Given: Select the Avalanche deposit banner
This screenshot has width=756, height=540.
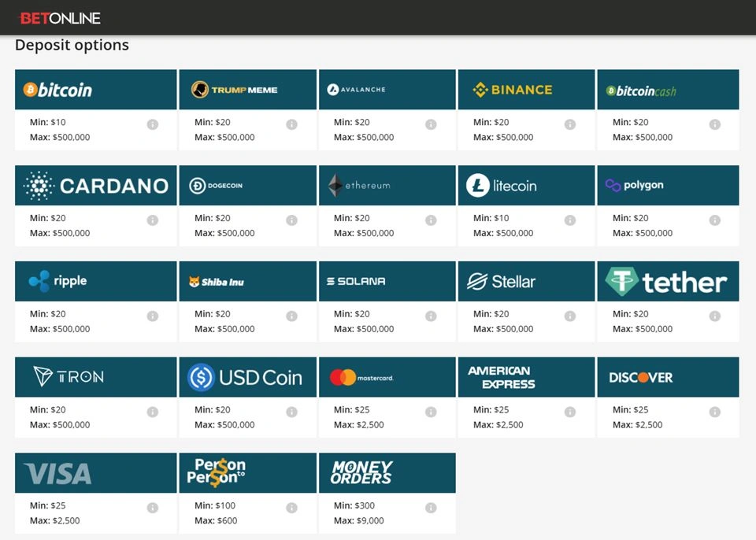Looking at the screenshot, I should click(x=387, y=90).
